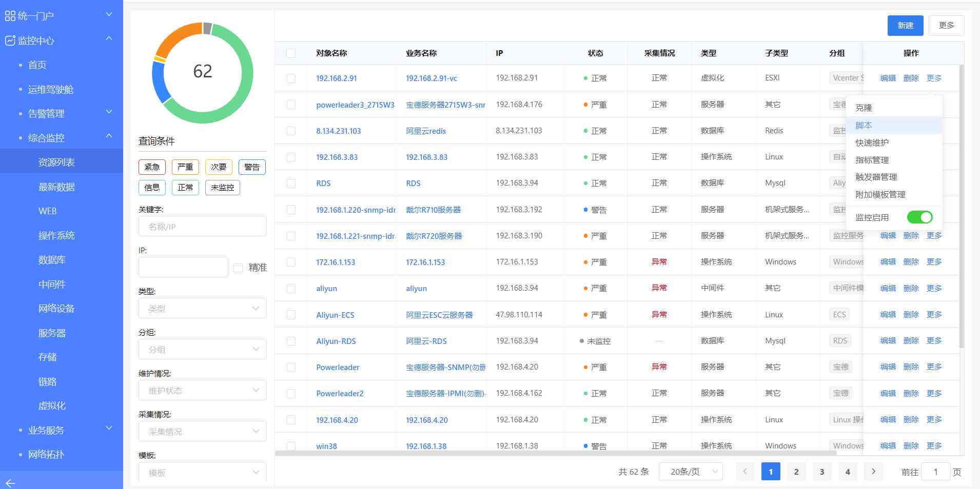
Task: Toggle the 监控启用 switch off
Action: point(919,217)
